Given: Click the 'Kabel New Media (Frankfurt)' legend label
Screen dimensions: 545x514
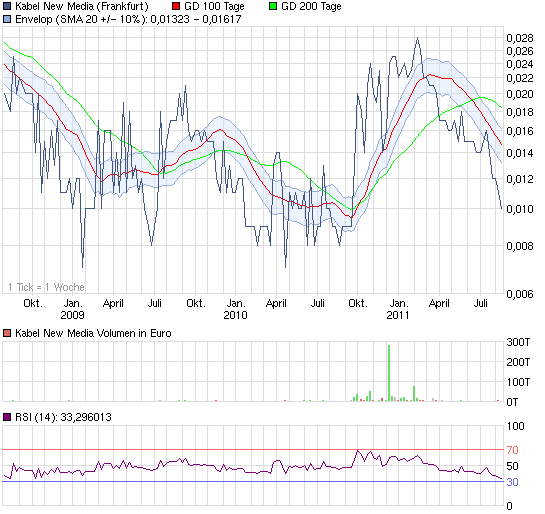Looking at the screenshot, I should point(82,6).
